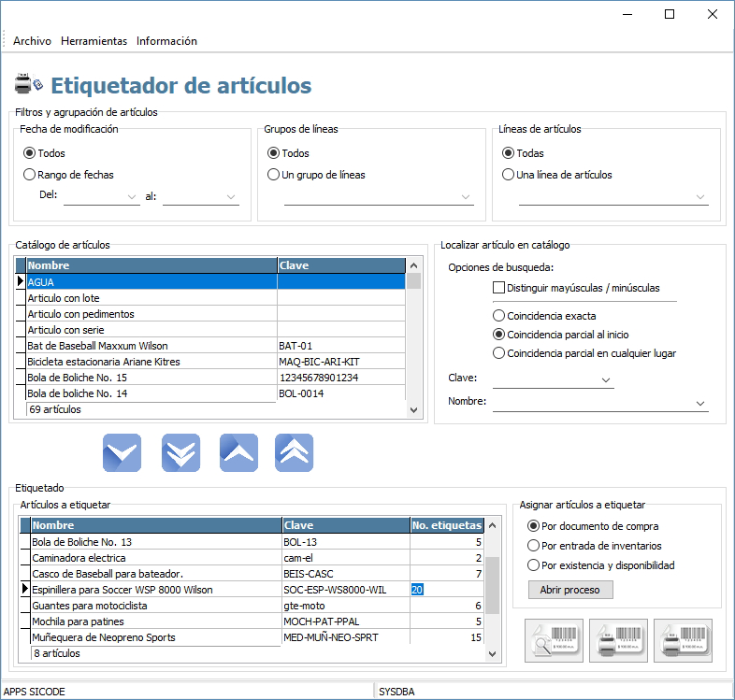735x700 pixels.
Task: Click the Clave column header in catalog
Action: click(x=340, y=265)
